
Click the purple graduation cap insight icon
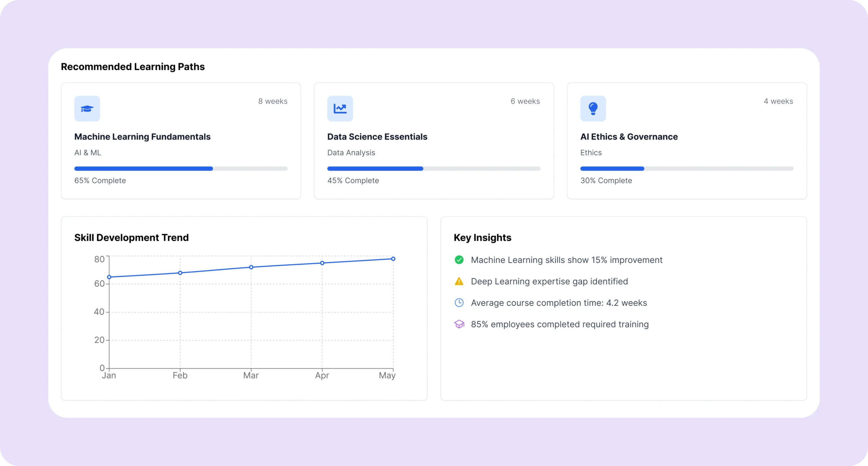pos(459,324)
